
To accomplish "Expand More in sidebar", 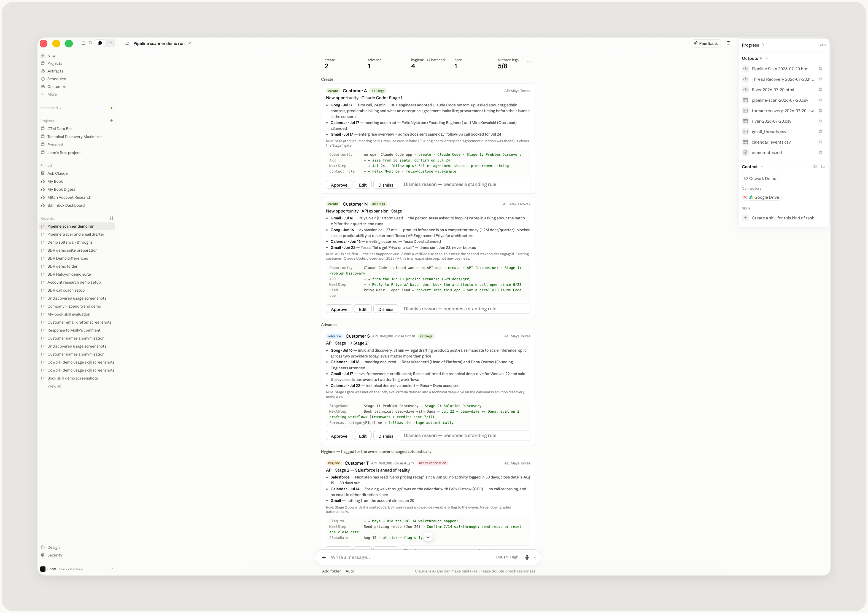I will [x=52, y=95].
